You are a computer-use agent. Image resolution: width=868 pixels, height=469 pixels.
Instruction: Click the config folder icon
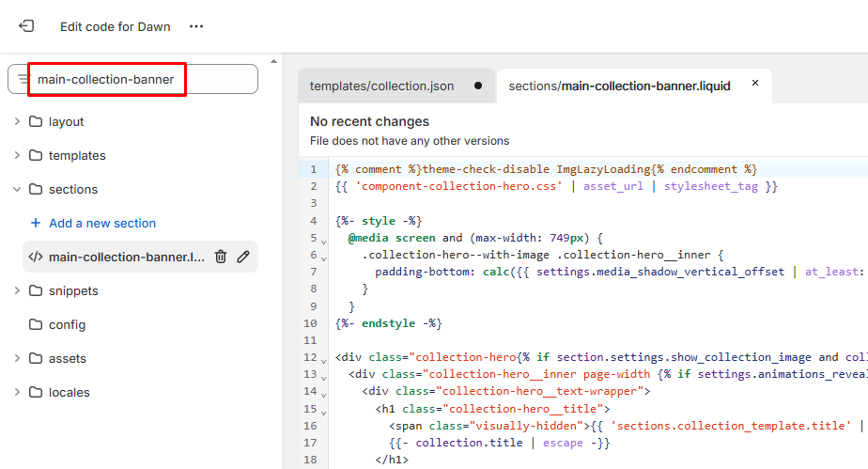pyautogui.click(x=36, y=324)
